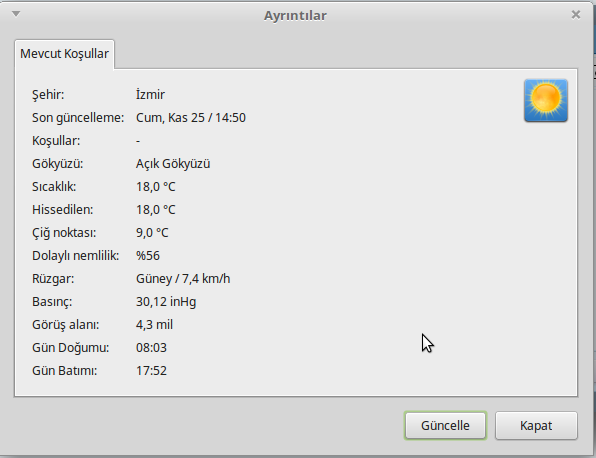596x458 pixels.
Task: Click the visibility value 4,3 mil
Action: click(154, 325)
